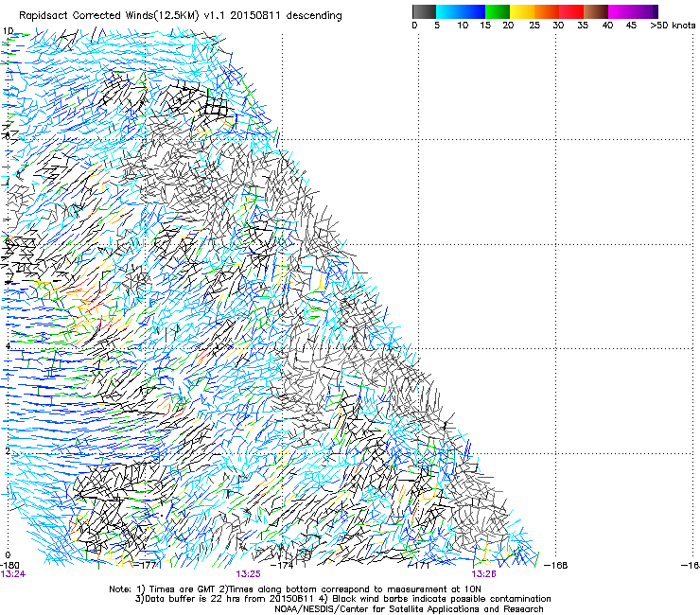Click the longitude label -168

(556, 566)
